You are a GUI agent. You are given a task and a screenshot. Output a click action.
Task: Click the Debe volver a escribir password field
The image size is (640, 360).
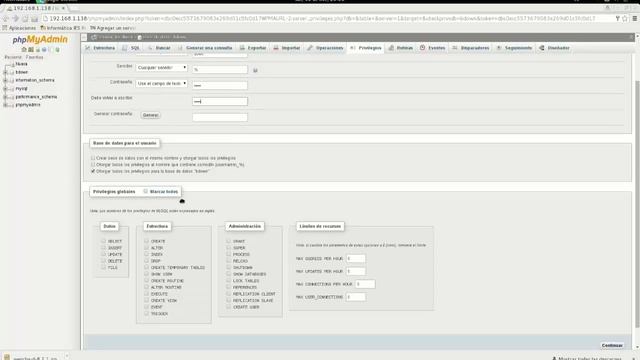click(220, 101)
